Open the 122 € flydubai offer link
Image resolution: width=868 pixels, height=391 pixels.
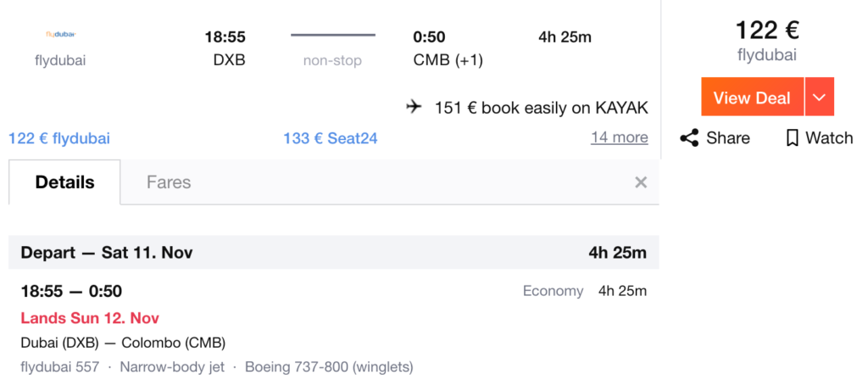[x=59, y=138]
